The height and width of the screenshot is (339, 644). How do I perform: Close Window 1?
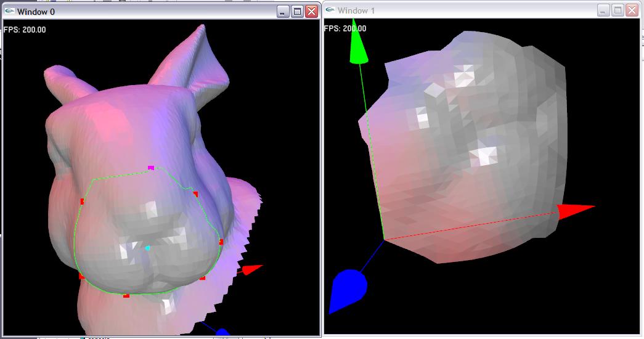pos(632,10)
